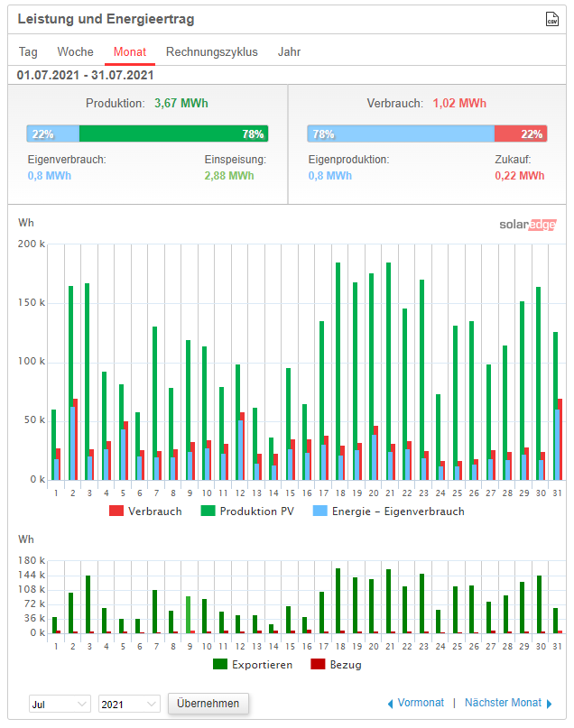Go to Vormonat link
This screenshot has height=728, width=574.
[421, 704]
